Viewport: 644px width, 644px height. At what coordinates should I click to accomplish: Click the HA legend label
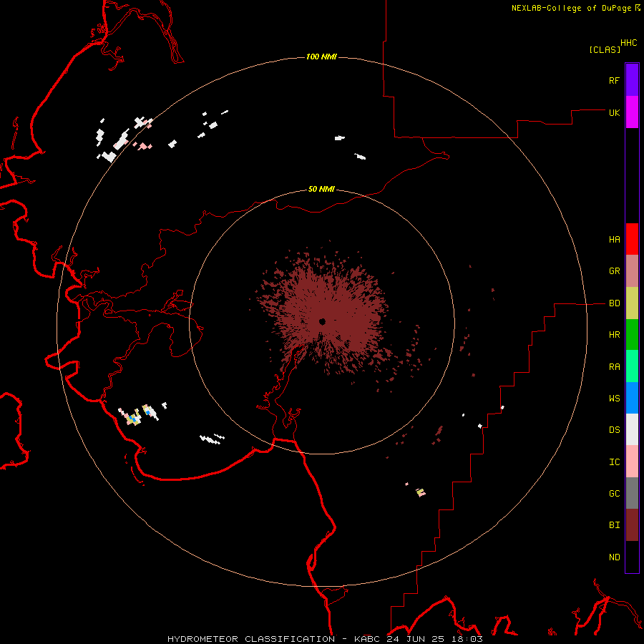coord(614,239)
